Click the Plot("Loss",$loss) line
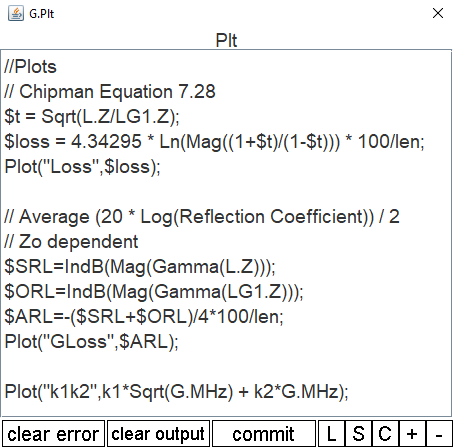 point(82,167)
